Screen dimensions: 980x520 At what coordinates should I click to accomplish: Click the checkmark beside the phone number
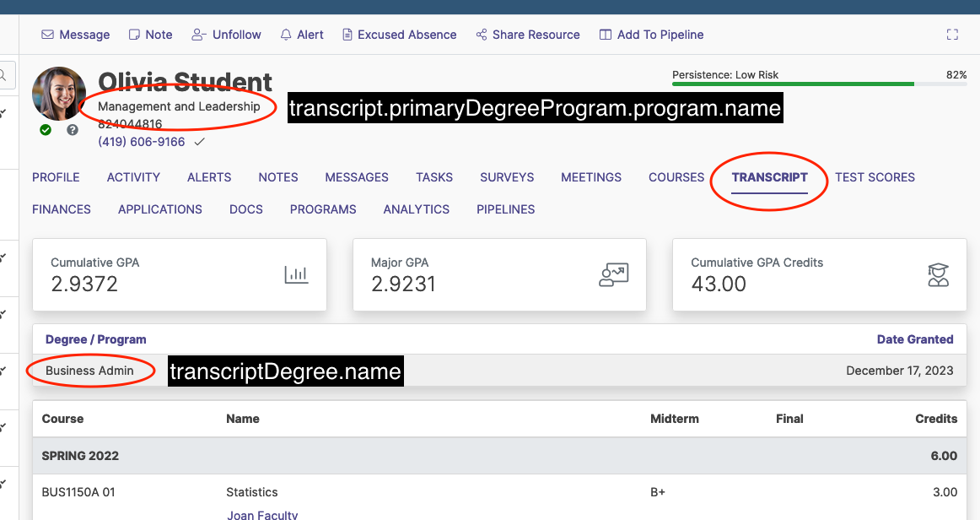(x=199, y=141)
